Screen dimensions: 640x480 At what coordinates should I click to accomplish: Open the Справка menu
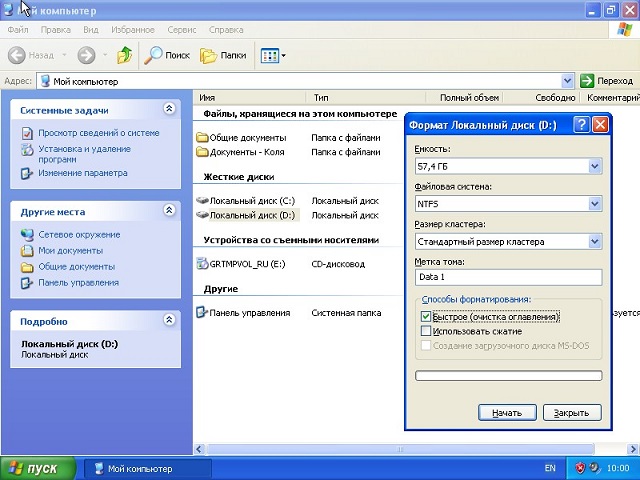pos(226,30)
